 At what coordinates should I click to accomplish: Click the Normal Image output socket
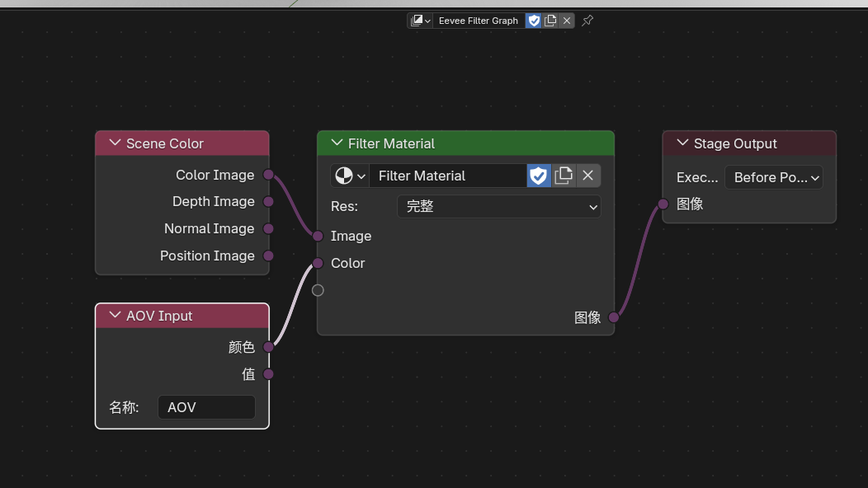pos(268,228)
